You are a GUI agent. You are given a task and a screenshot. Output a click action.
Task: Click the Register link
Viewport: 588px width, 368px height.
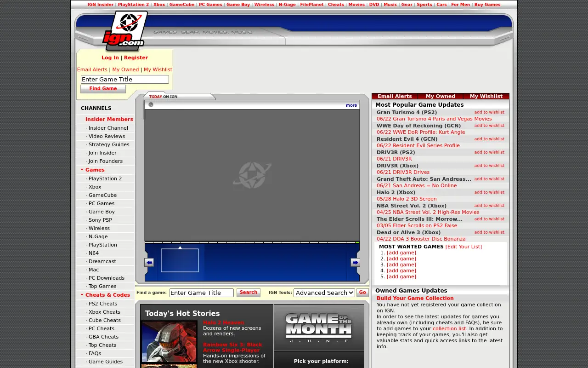(x=136, y=57)
